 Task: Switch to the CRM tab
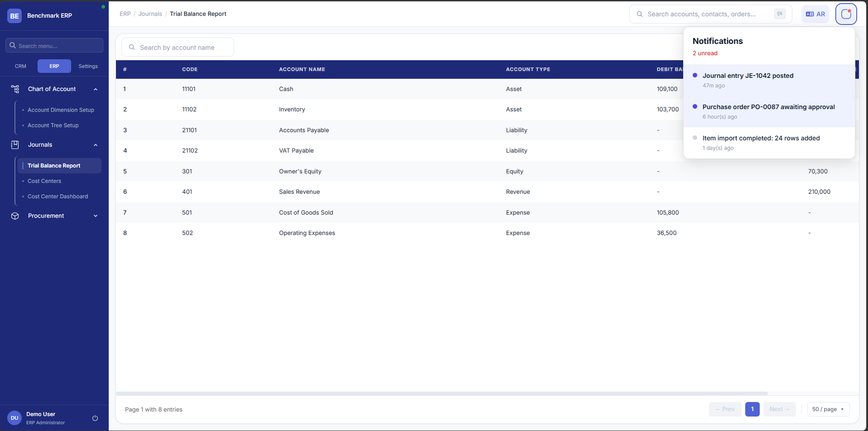(20, 66)
